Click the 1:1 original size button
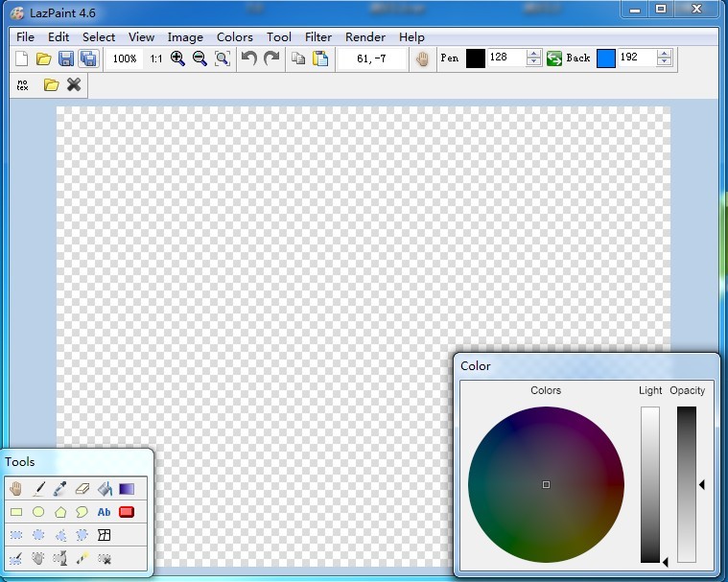 (155, 58)
